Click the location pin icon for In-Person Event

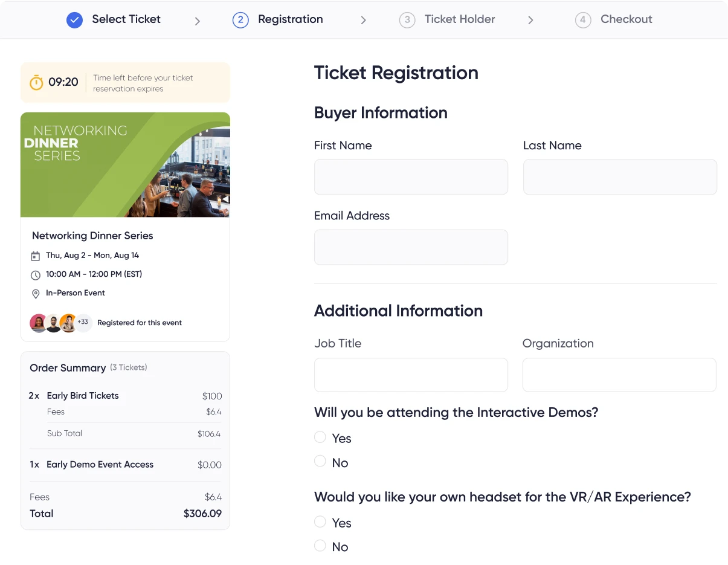36,294
